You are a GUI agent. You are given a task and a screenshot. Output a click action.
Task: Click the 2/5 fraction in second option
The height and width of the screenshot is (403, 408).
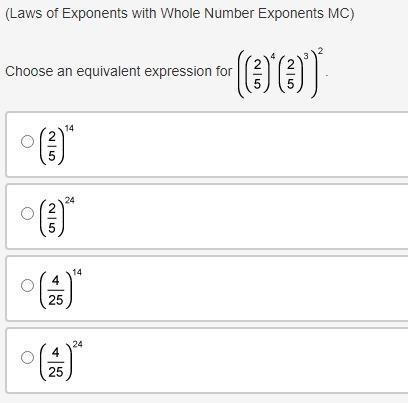click(x=52, y=218)
